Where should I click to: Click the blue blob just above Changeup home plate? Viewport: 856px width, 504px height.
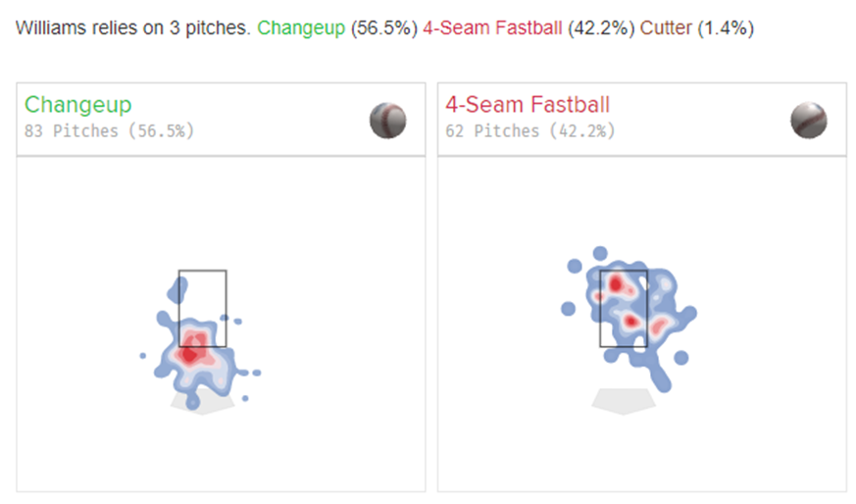193,401
